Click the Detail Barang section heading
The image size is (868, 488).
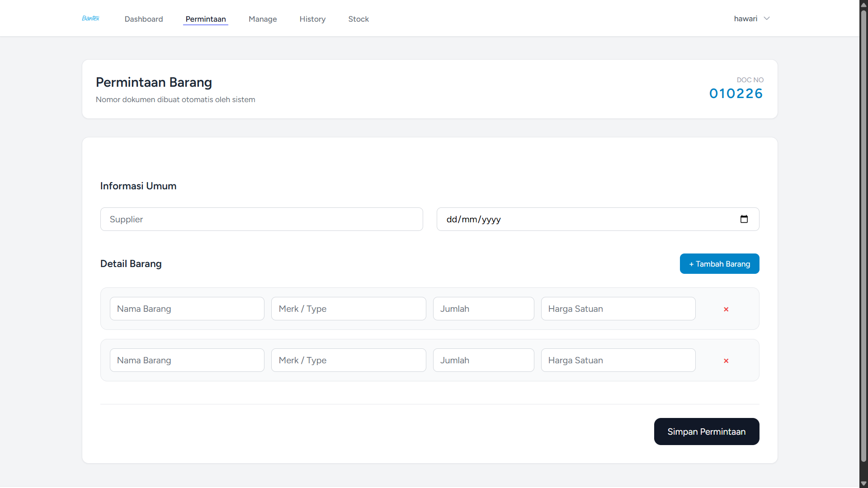(x=131, y=264)
